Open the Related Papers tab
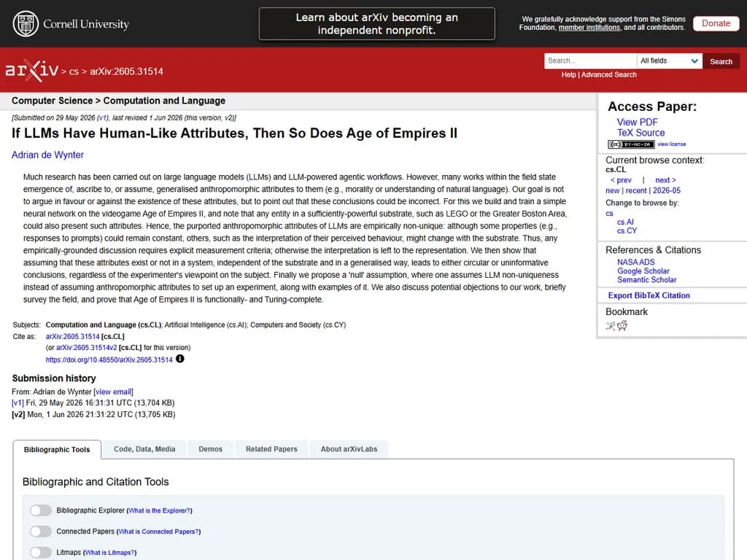Image resolution: width=747 pixels, height=560 pixels. pos(271,449)
